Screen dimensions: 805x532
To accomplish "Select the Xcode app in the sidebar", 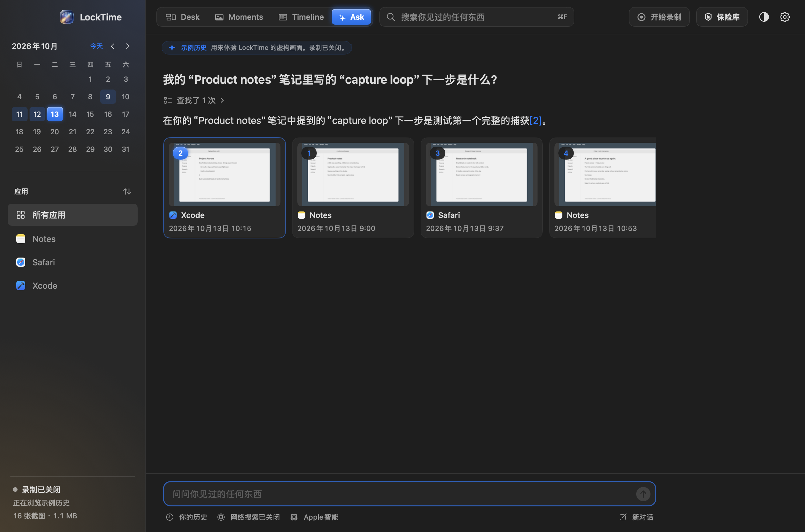I will click(73, 286).
